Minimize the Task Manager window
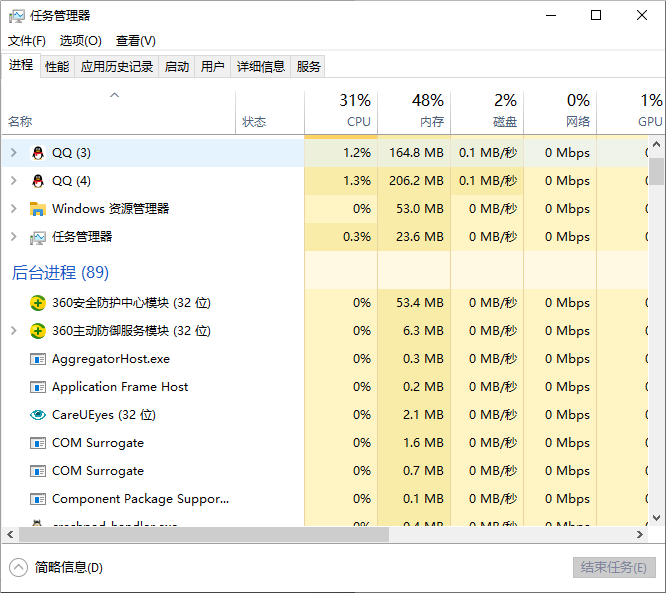666x593 pixels. (551, 16)
